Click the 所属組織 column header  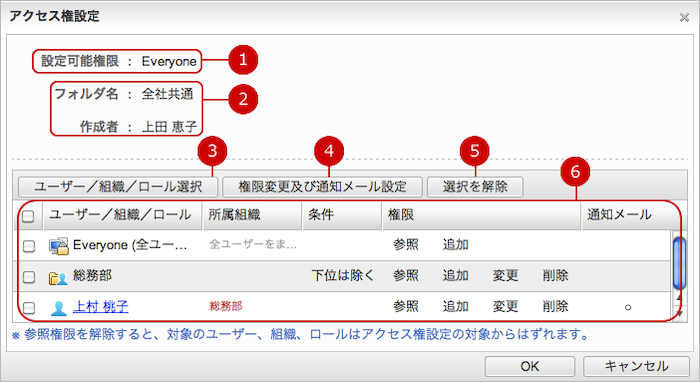[x=253, y=215]
